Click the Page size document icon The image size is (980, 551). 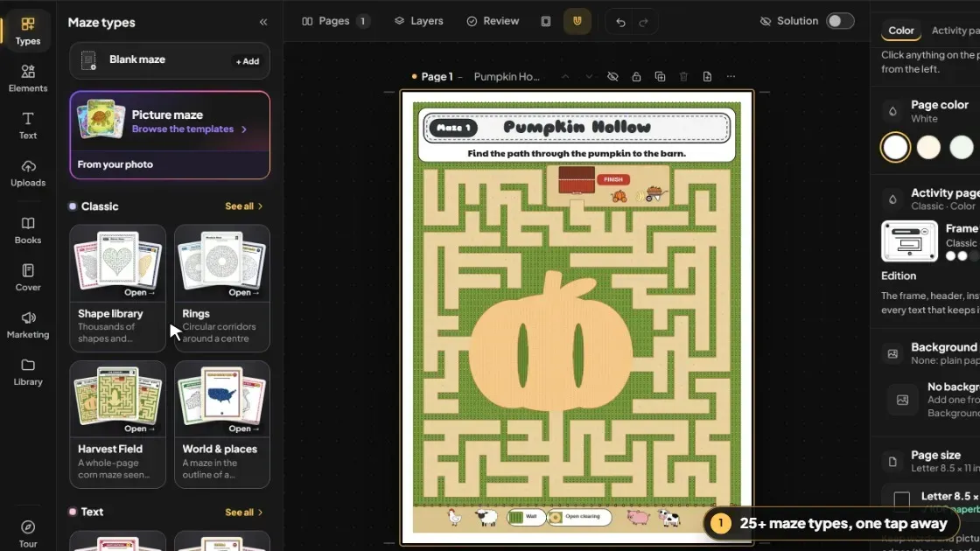(x=892, y=462)
